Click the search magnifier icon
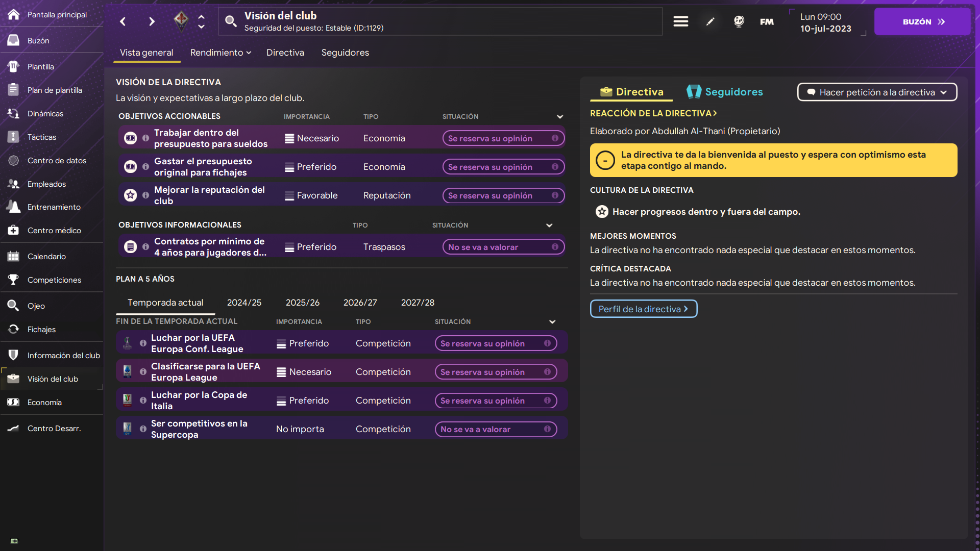The image size is (980, 551). [x=231, y=21]
